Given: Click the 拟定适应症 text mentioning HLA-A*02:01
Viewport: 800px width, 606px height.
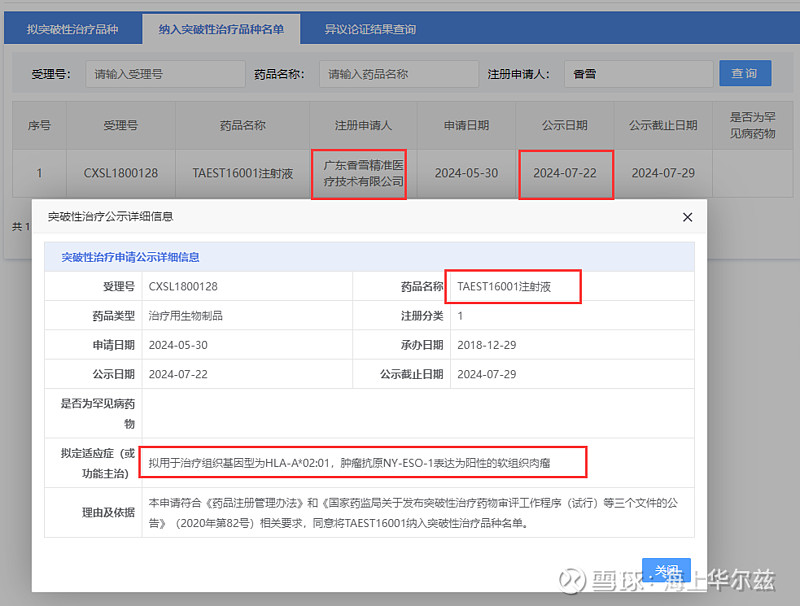Looking at the screenshot, I should click(x=349, y=463).
